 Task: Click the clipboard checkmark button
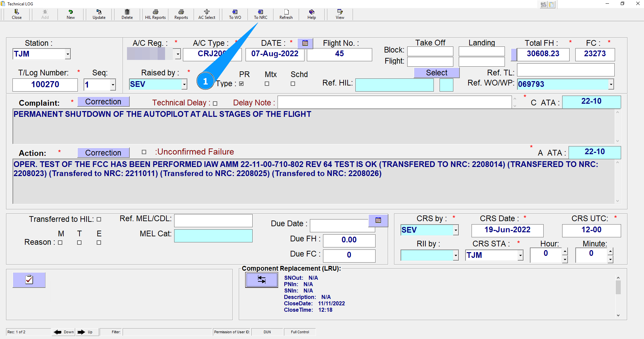(x=29, y=280)
